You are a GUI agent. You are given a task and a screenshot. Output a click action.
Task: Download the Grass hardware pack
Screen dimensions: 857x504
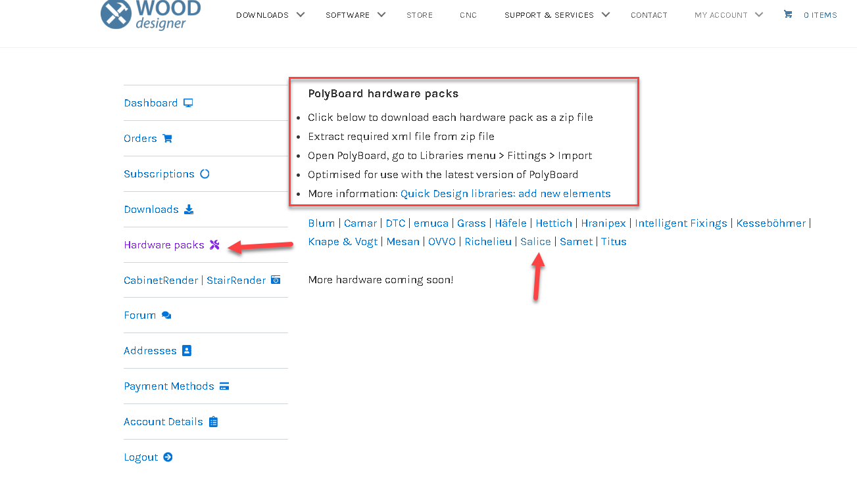(x=472, y=223)
